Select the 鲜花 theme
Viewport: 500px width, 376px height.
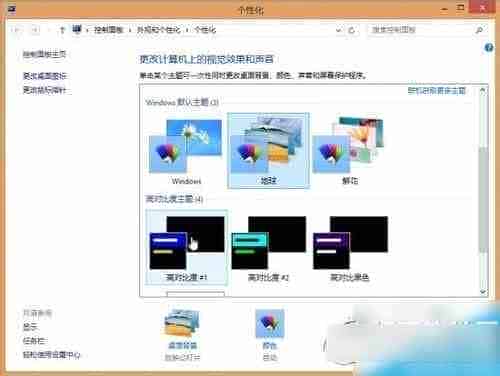350,151
